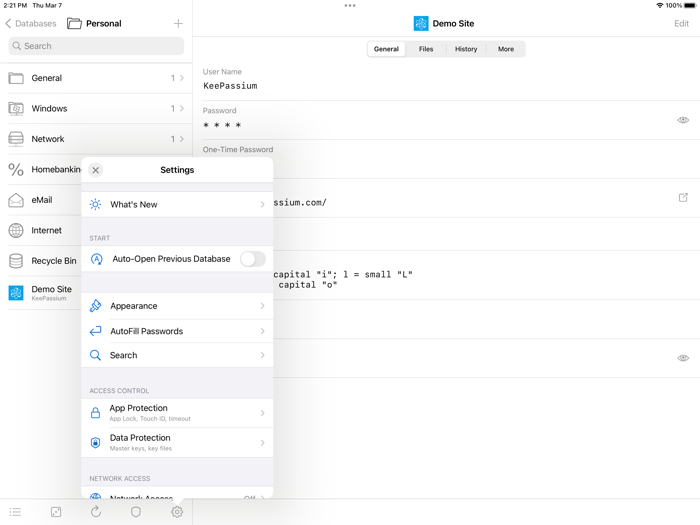Open Data Protection chevron
This screenshot has height=525, width=700.
262,442
